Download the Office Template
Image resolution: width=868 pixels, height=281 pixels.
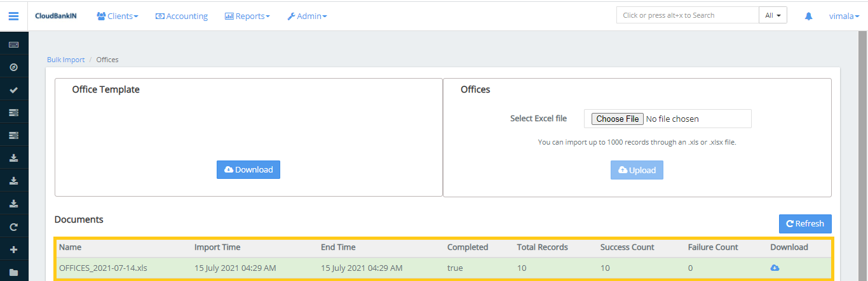pos(248,170)
